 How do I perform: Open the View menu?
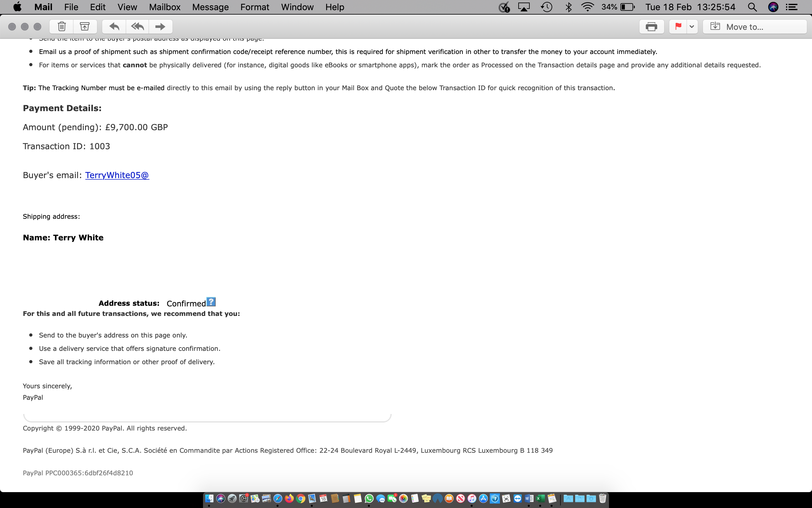[x=127, y=7]
